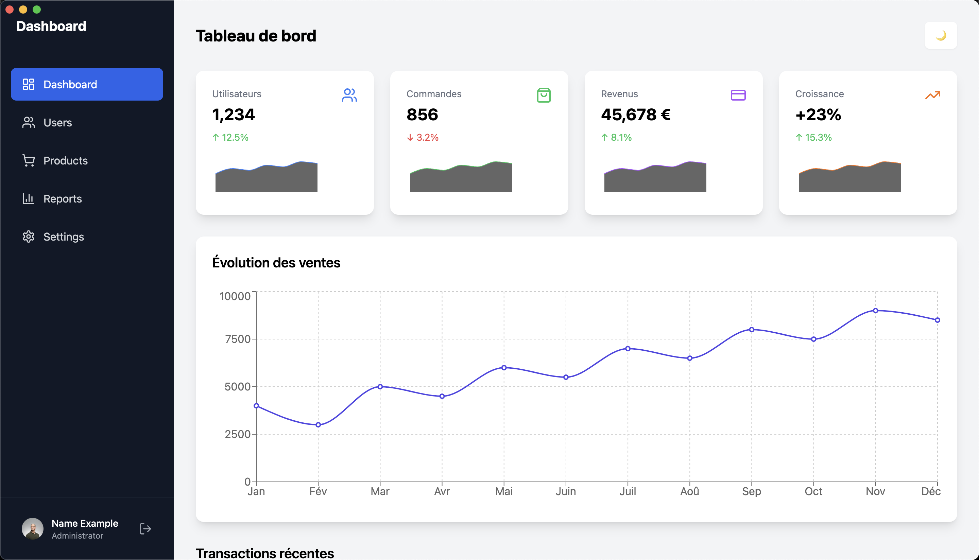Click the Commandes shopping bag icon
This screenshot has width=979, height=560.
[x=544, y=96]
